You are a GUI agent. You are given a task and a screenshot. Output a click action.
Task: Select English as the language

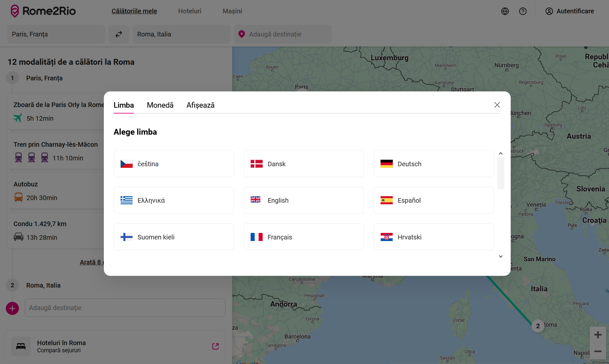(x=304, y=200)
